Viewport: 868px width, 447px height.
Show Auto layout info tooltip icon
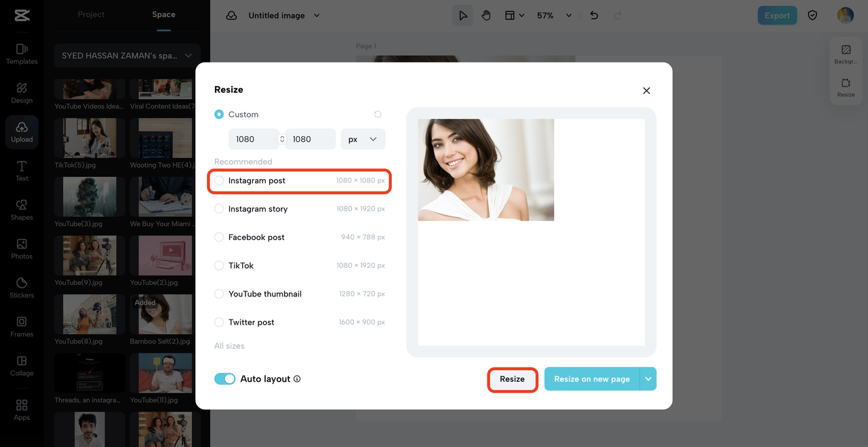[297, 379]
